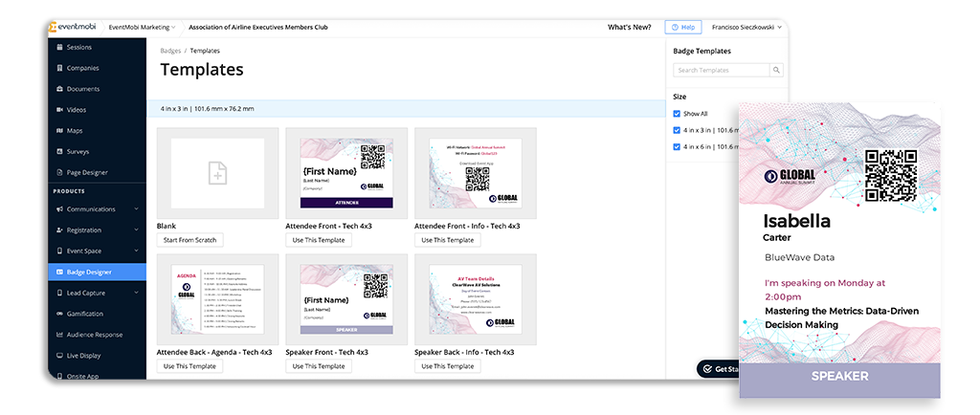The width and height of the screenshot is (980, 415).
Task: Expand the Event Space chevron
Action: click(136, 251)
